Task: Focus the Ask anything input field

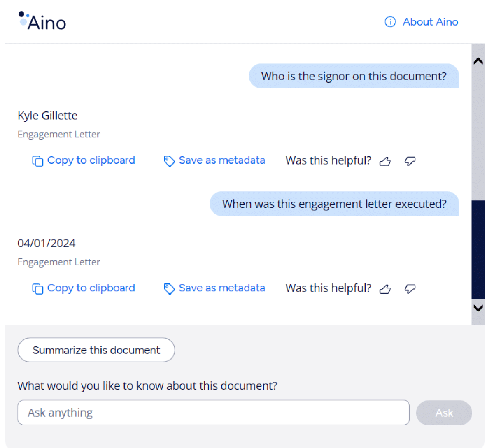Action: 213,413
